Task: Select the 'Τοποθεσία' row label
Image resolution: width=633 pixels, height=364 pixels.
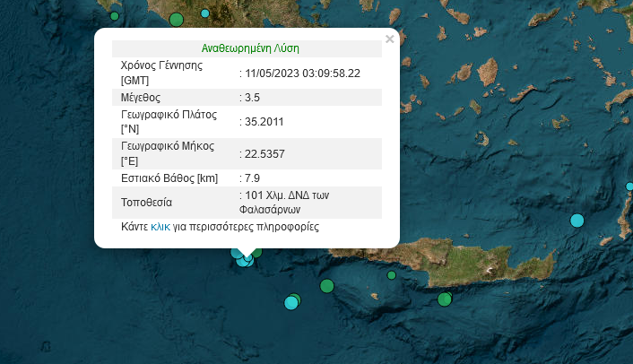Action: point(146,203)
